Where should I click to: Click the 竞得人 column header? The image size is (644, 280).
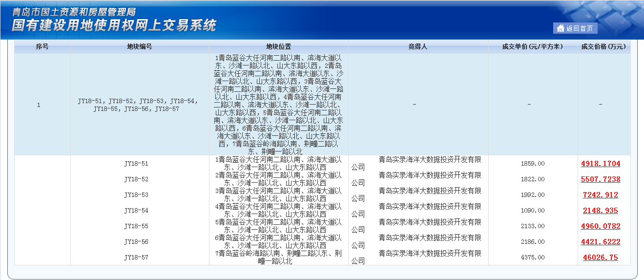click(418, 46)
